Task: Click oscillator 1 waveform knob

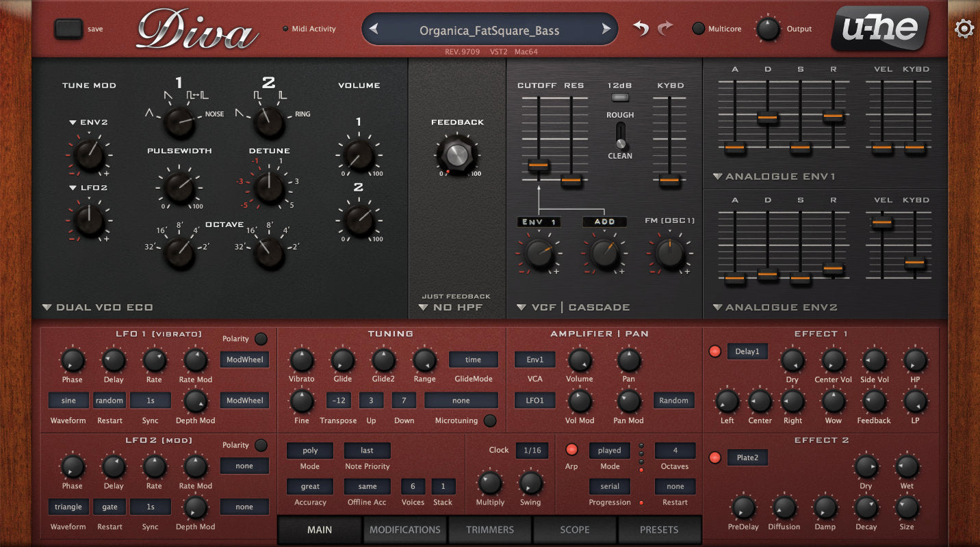Action: (x=179, y=122)
